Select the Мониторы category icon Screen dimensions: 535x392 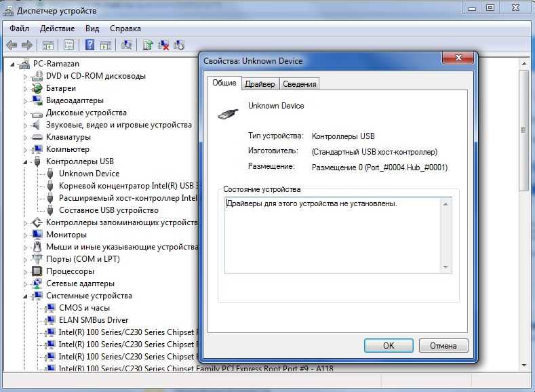click(37, 235)
